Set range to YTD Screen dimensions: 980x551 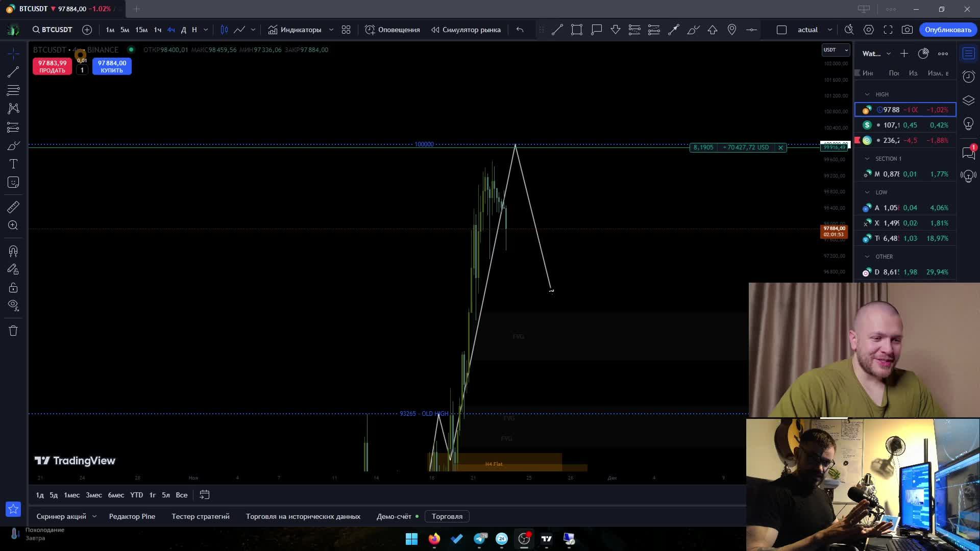point(136,495)
